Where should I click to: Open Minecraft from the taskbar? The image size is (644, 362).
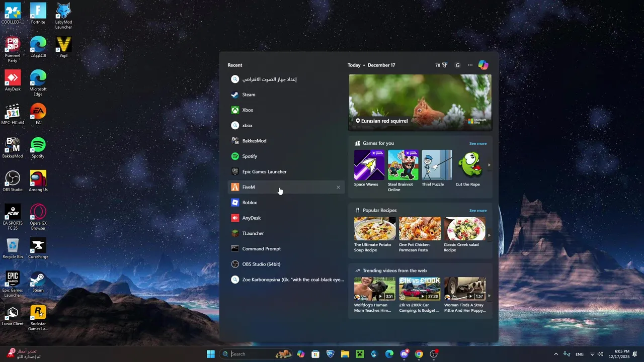pyautogui.click(x=360, y=354)
